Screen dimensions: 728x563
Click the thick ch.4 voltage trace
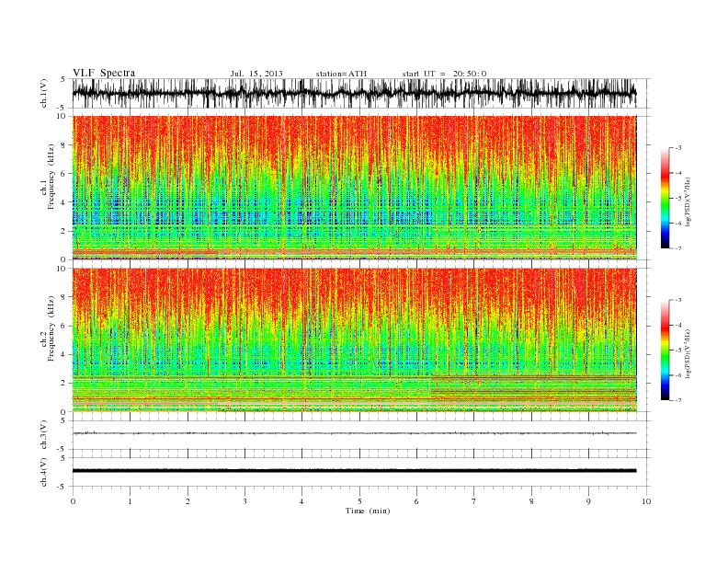pos(354,471)
